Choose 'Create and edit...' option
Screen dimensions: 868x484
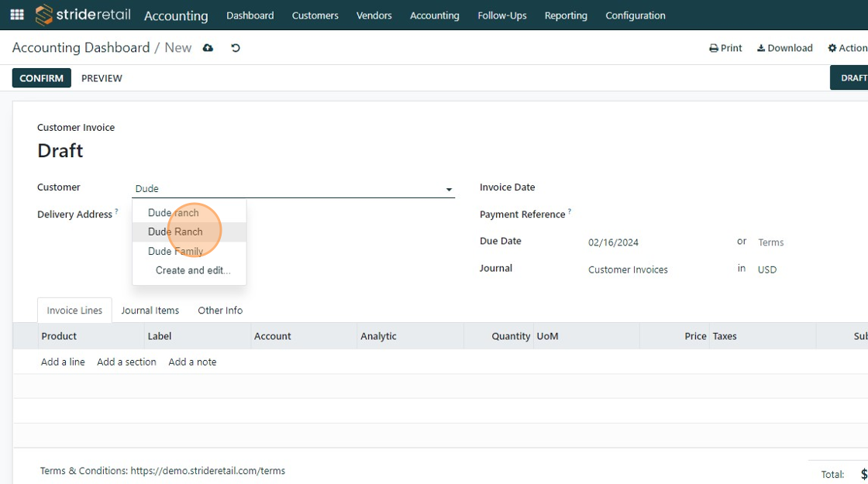(x=189, y=270)
